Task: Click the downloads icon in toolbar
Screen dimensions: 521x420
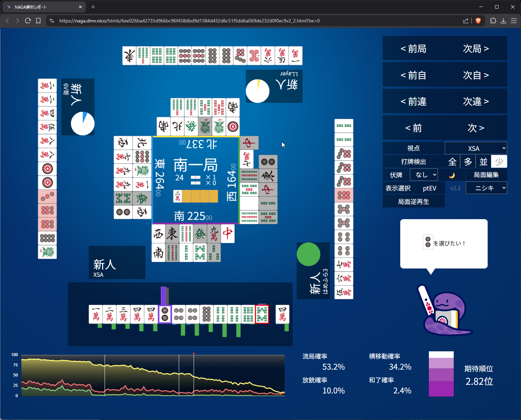Action: tap(503, 21)
